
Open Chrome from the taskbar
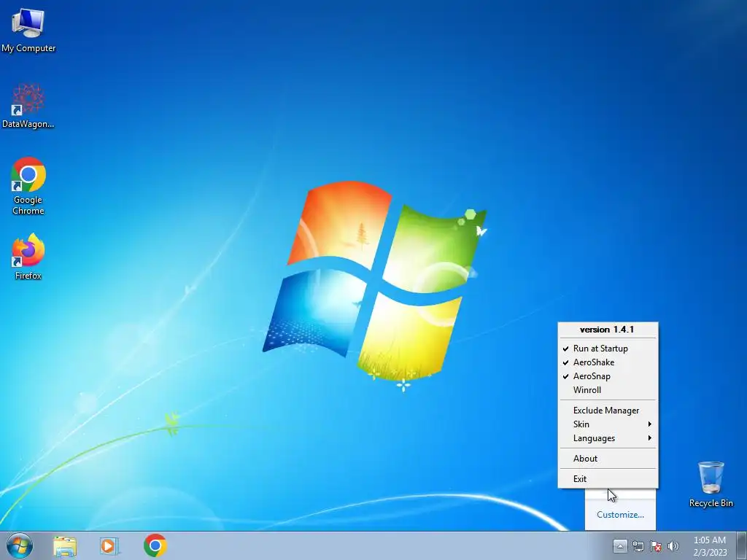coord(155,545)
